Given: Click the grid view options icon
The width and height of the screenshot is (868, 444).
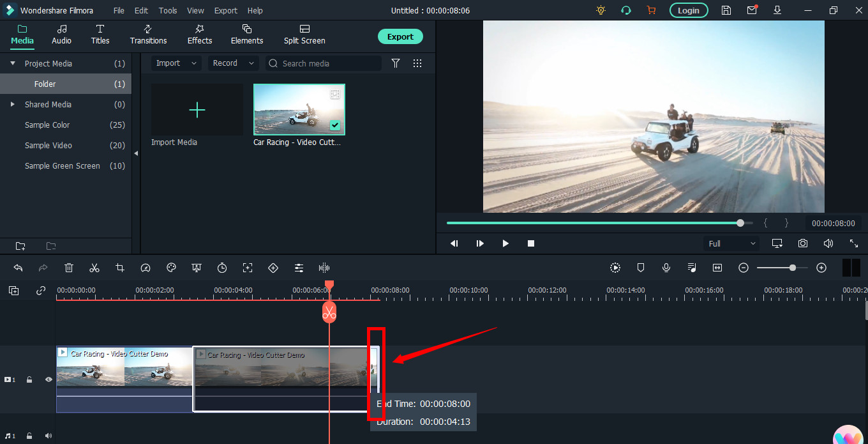Looking at the screenshot, I should click(417, 63).
